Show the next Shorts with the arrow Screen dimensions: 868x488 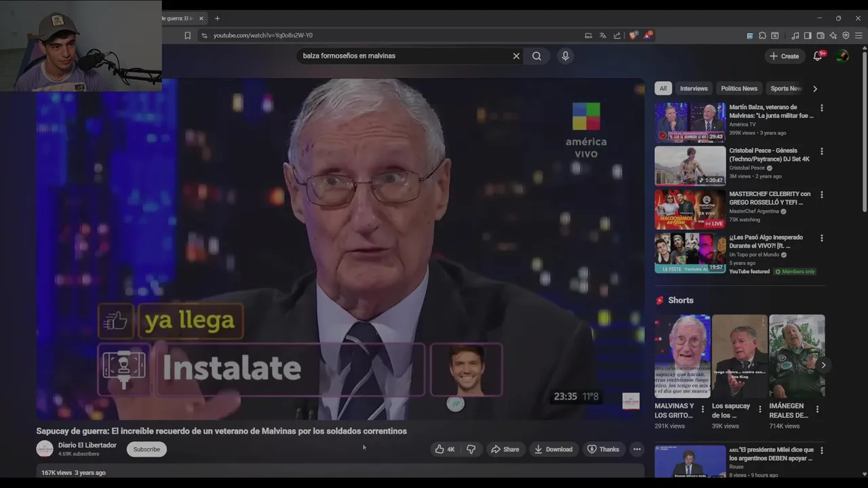(823, 365)
